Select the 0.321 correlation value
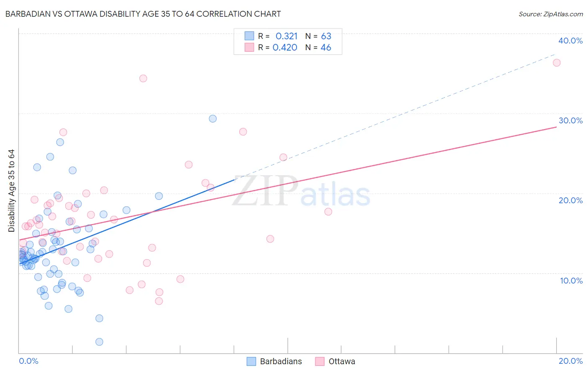 [x=286, y=36]
